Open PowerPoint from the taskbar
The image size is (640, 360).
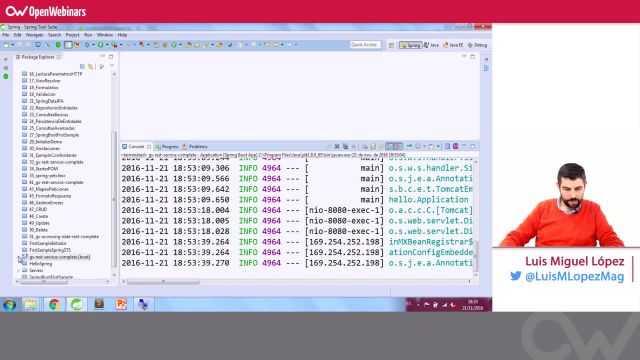[121, 304]
